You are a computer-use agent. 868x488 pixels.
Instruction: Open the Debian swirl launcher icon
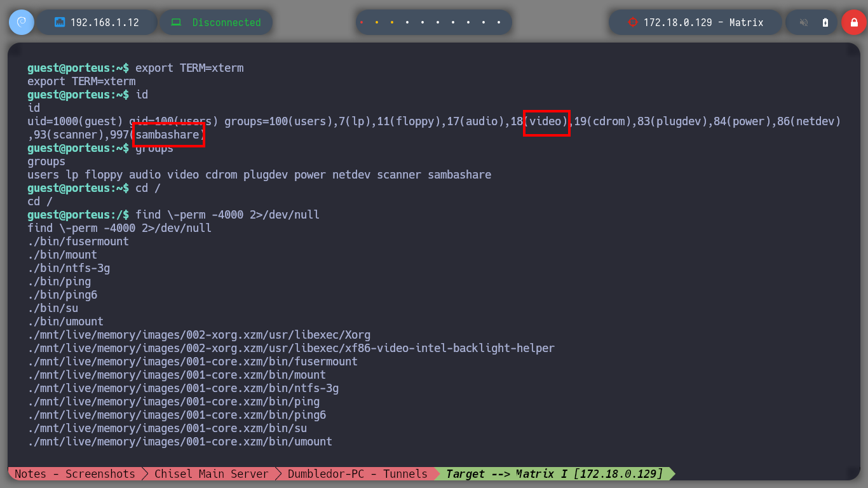(x=22, y=22)
